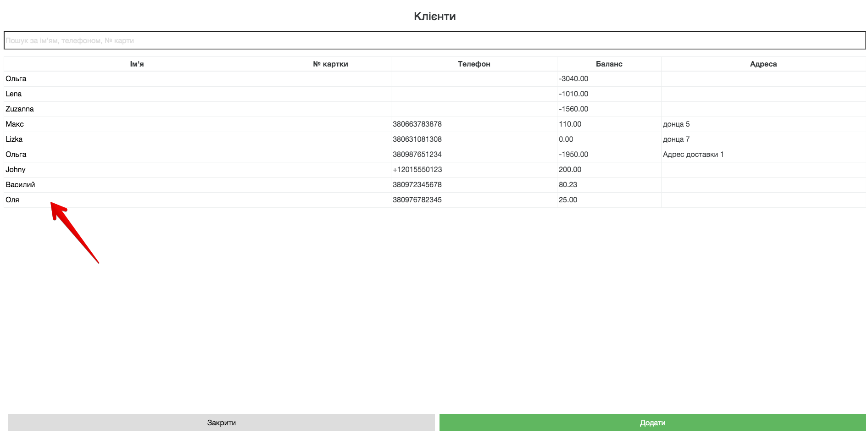
Task: Open the Lizka client entry
Action: pyautogui.click(x=14, y=139)
